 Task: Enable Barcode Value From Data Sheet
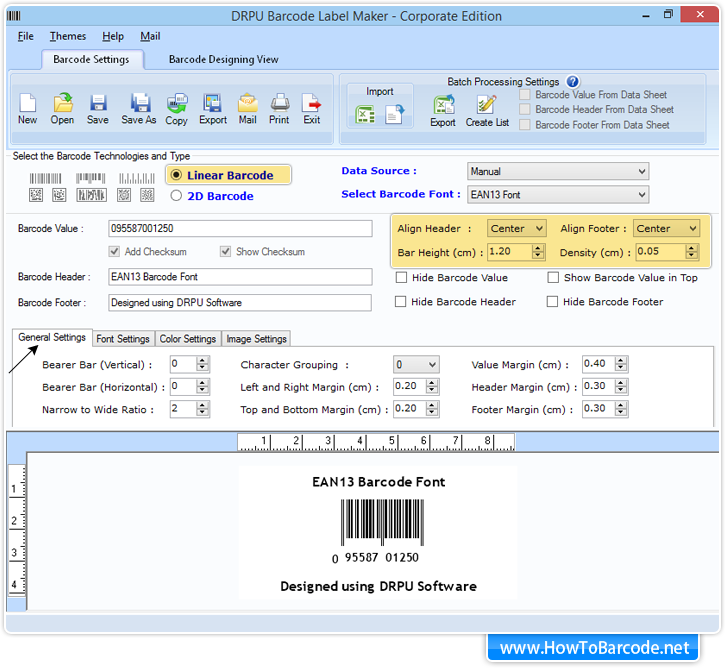coord(525,95)
